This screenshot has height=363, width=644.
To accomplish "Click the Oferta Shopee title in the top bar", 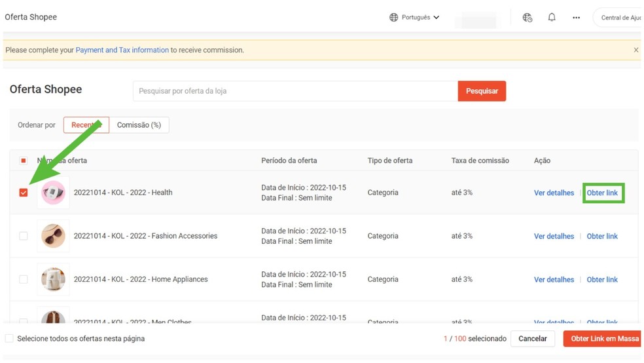I will (x=31, y=17).
